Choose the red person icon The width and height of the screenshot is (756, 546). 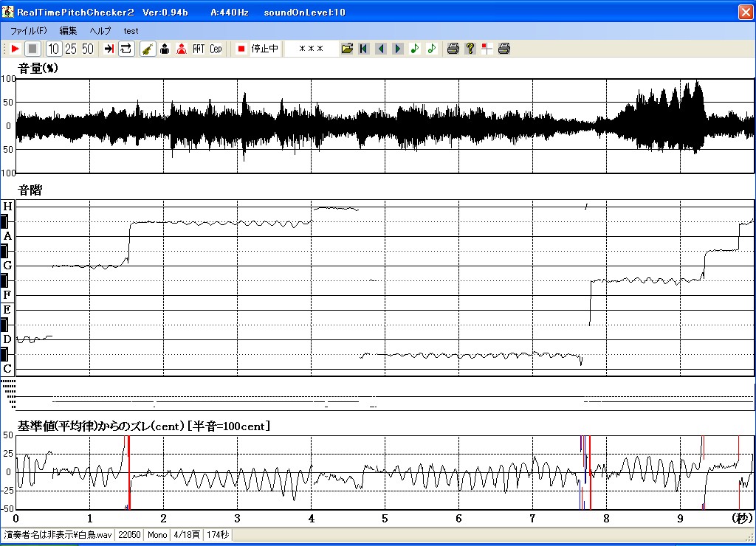coord(182,49)
